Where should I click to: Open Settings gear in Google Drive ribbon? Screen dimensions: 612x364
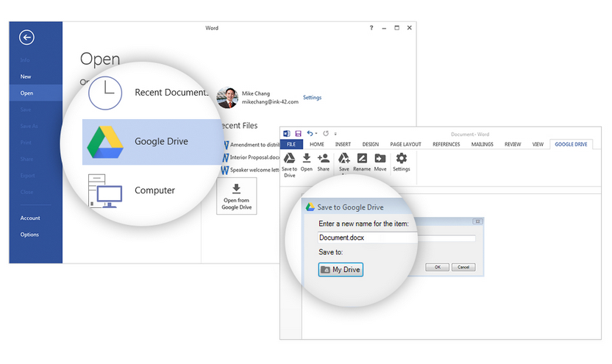pyautogui.click(x=401, y=158)
